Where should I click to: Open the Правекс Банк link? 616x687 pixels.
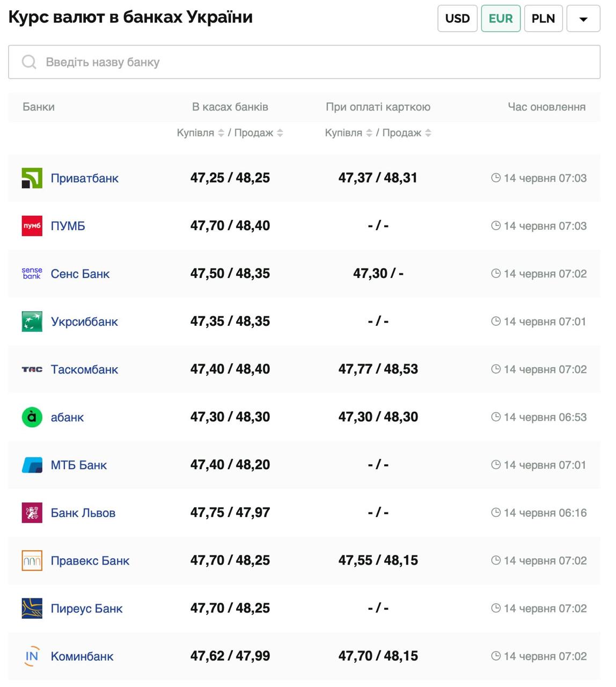[90, 560]
